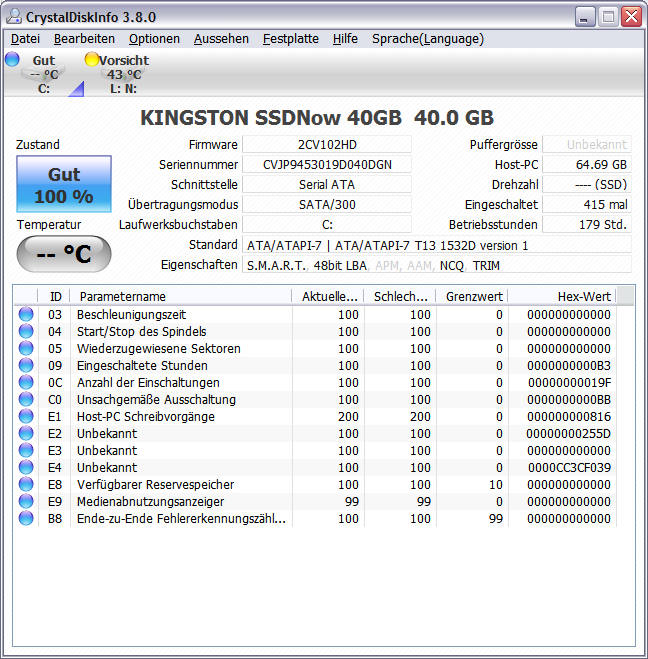
Task: Click the Grenzwert column header
Action: coord(472,297)
